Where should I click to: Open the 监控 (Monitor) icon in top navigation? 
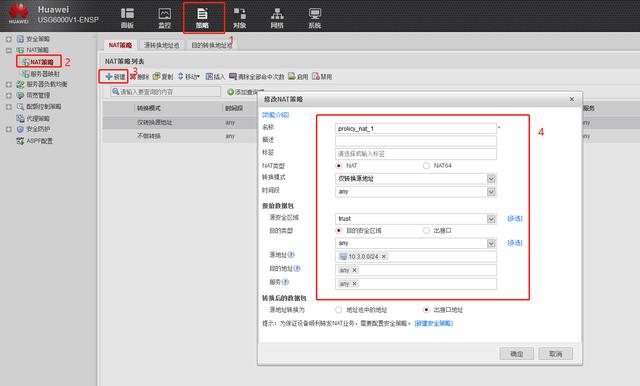click(x=164, y=18)
